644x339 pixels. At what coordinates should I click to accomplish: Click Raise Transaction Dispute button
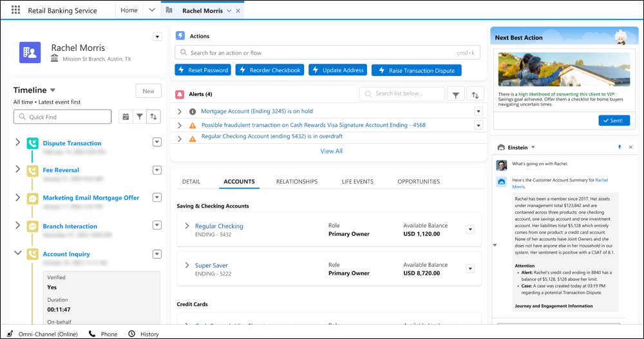pyautogui.click(x=417, y=70)
